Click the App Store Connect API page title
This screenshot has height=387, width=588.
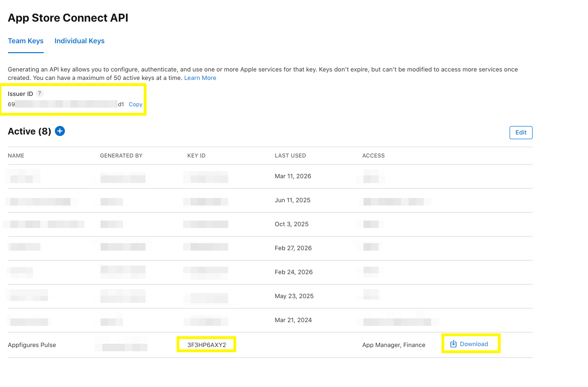68,18
